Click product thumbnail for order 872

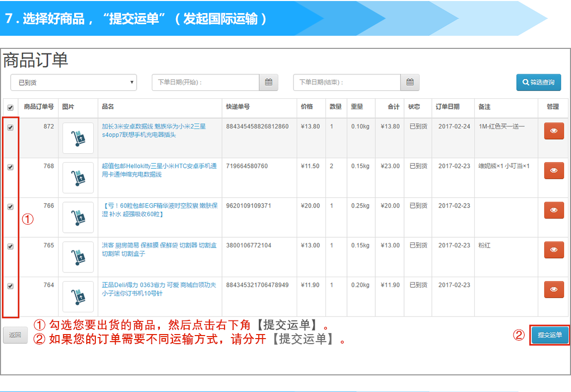78,138
